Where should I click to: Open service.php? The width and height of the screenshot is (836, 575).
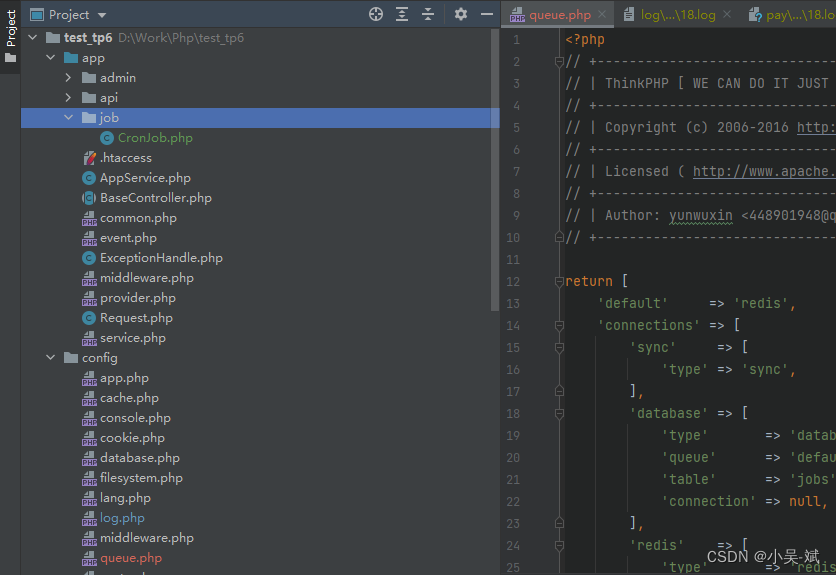133,338
